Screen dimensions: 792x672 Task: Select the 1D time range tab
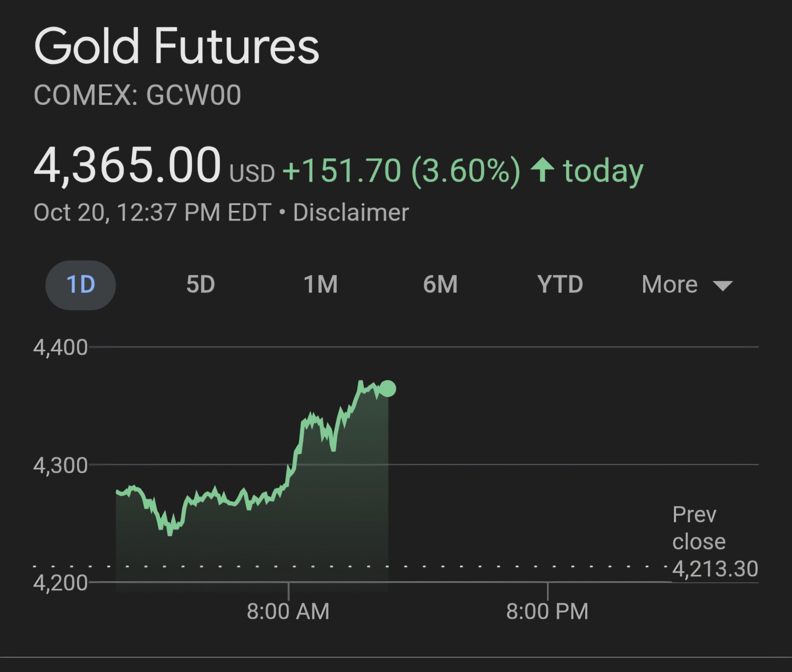pos(80,285)
